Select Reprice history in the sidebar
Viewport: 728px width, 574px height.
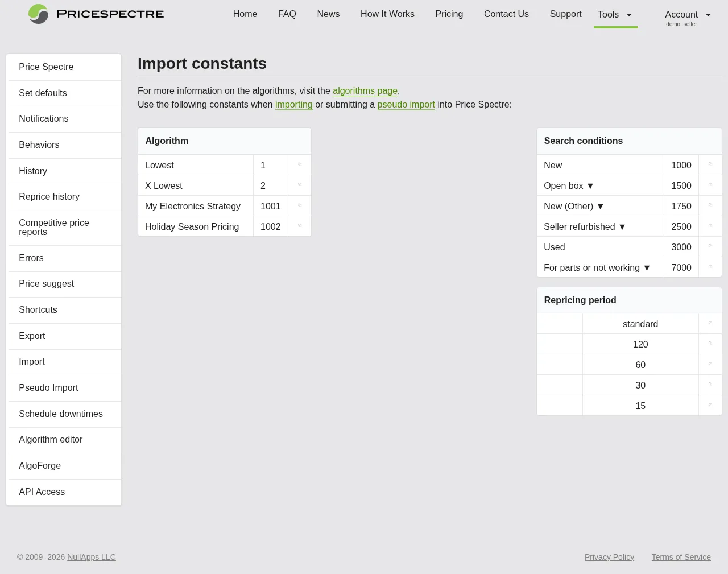[49, 196]
